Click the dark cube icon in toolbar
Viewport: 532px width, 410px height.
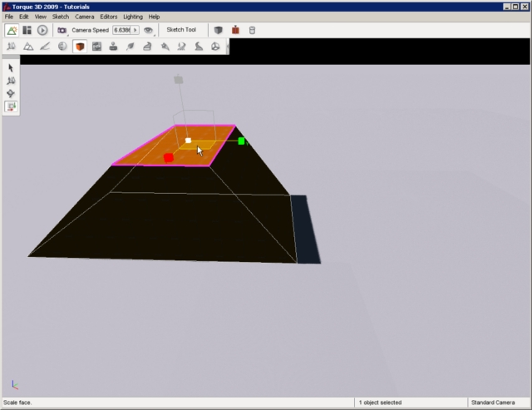219,30
